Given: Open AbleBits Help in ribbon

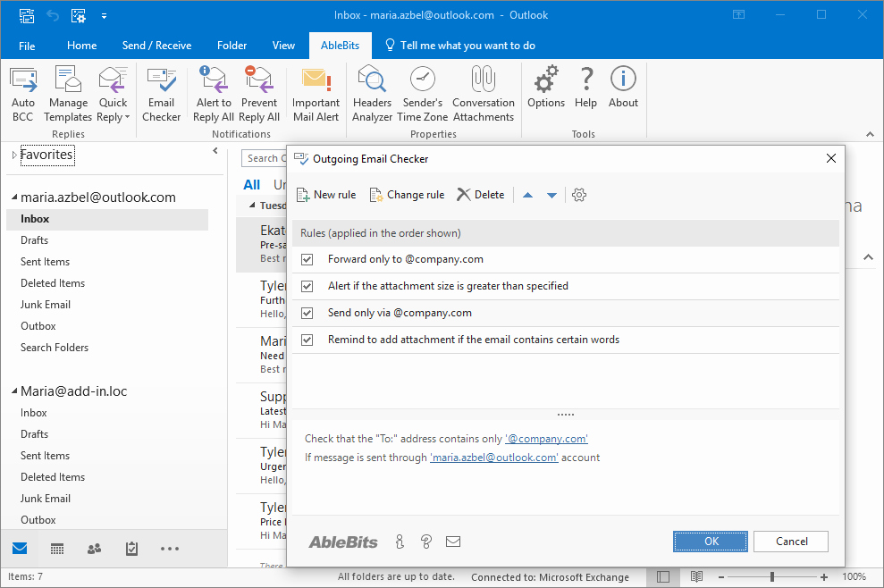Looking at the screenshot, I should coord(585,88).
